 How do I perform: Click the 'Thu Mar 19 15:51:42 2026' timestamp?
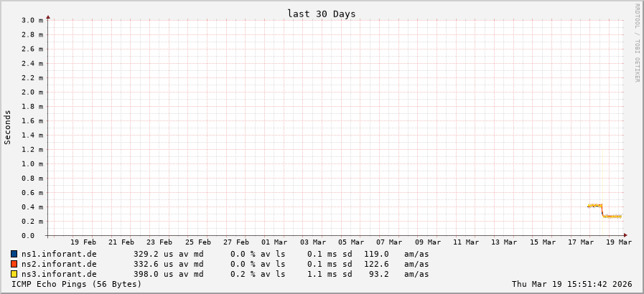point(571,284)
